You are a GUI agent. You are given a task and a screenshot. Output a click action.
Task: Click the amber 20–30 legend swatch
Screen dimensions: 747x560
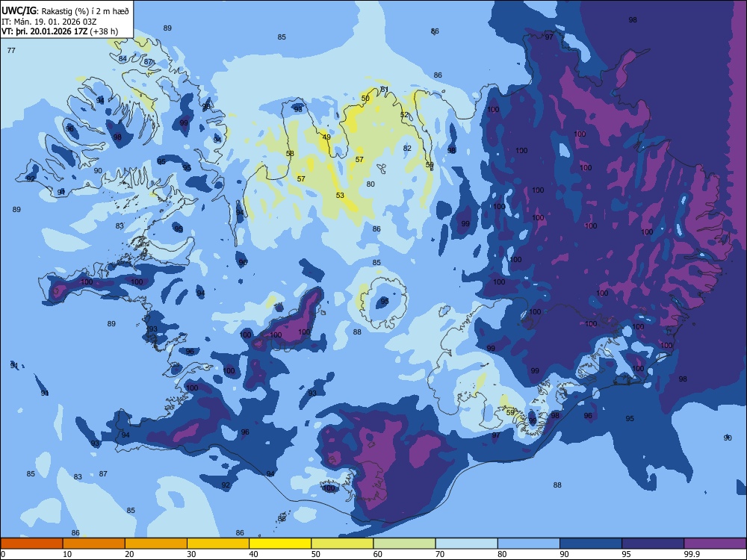click(x=156, y=544)
